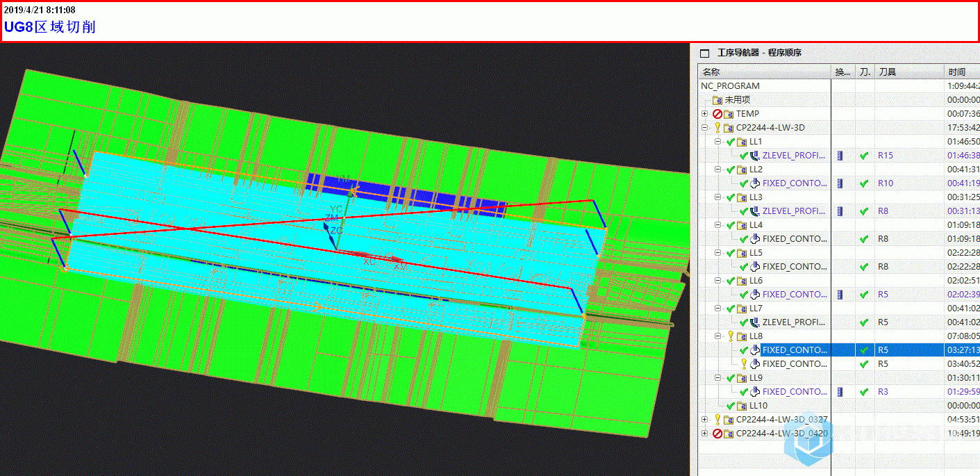Collapse the LL6 group
Screen dimensions: 980x476
(718, 281)
